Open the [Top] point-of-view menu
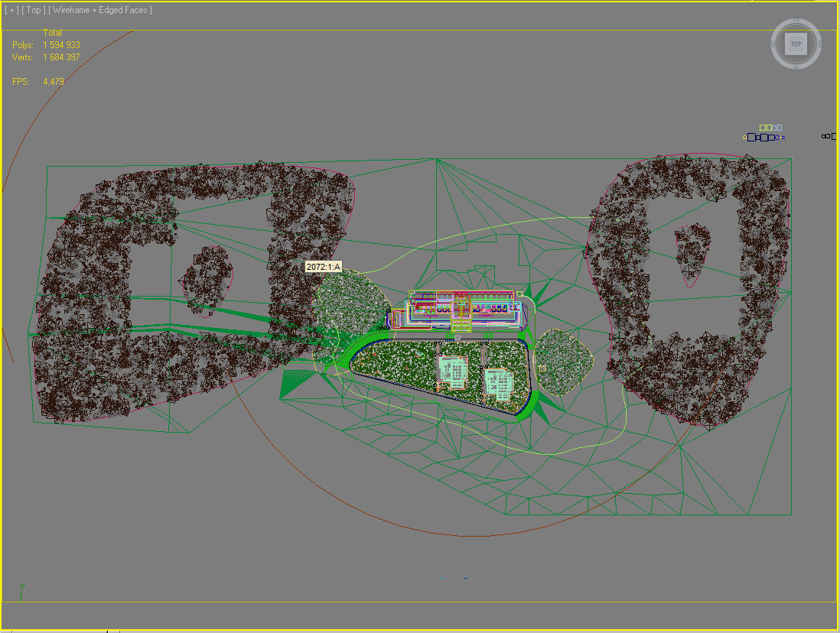Screen dimensions: 840x633 point(33,10)
